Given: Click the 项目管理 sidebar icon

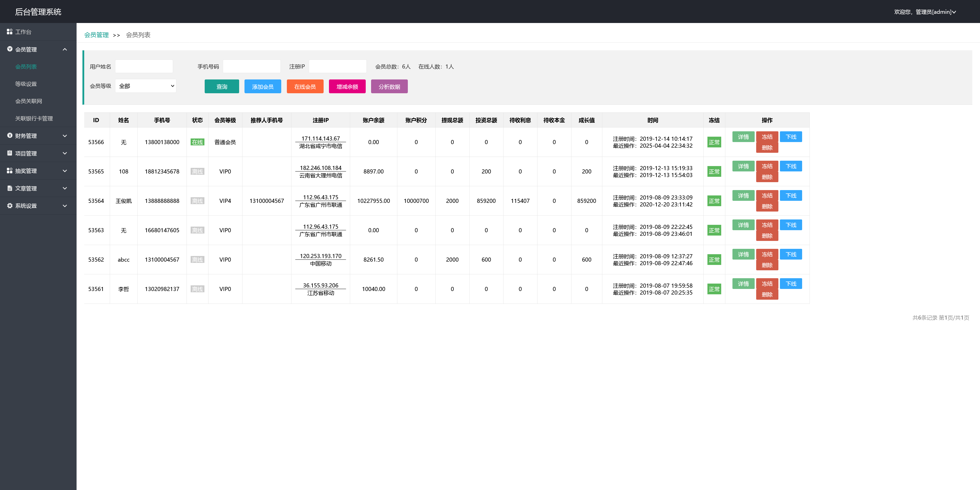Looking at the screenshot, I should (x=9, y=153).
